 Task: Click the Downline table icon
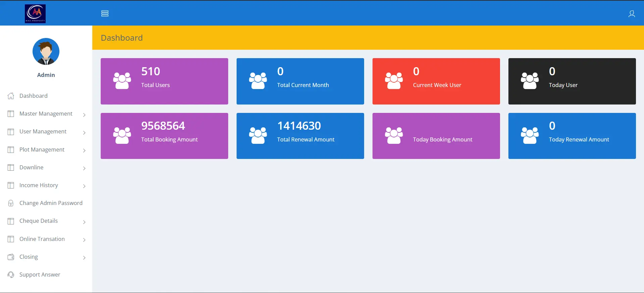click(x=11, y=167)
